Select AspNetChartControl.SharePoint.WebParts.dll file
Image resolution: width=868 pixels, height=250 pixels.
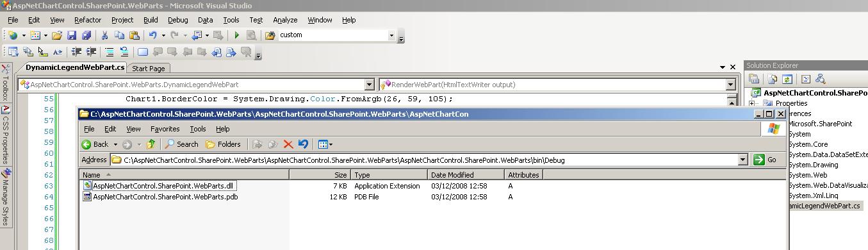coord(160,186)
